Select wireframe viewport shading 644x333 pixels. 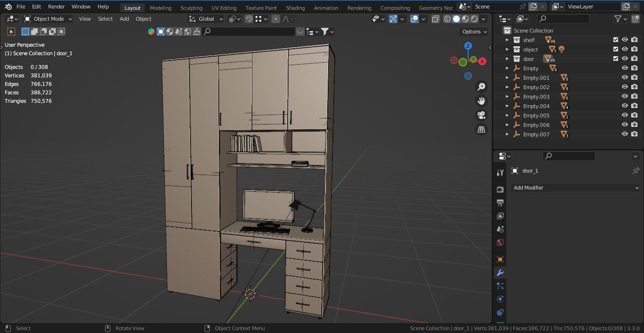tap(447, 19)
